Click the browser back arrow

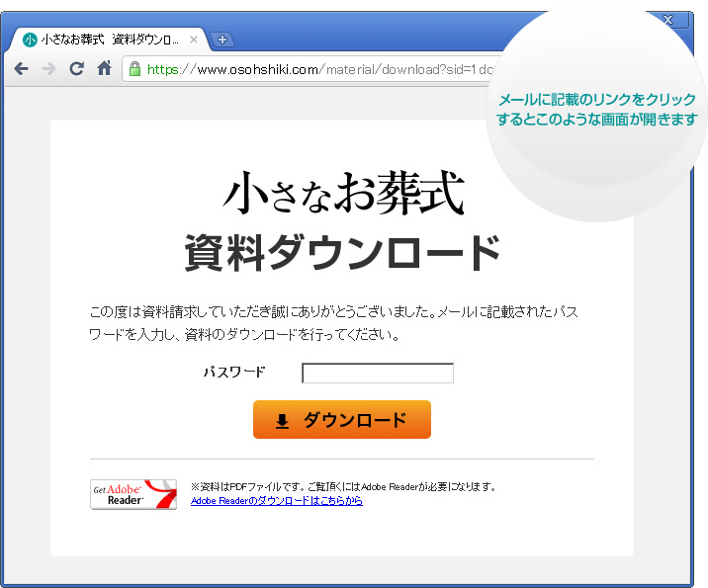(x=21, y=69)
